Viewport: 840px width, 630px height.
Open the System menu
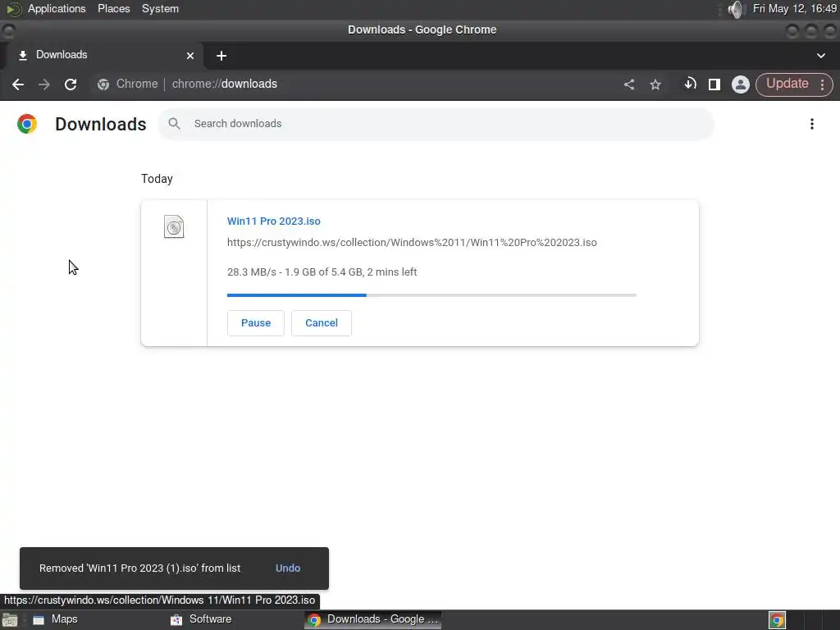pos(160,8)
